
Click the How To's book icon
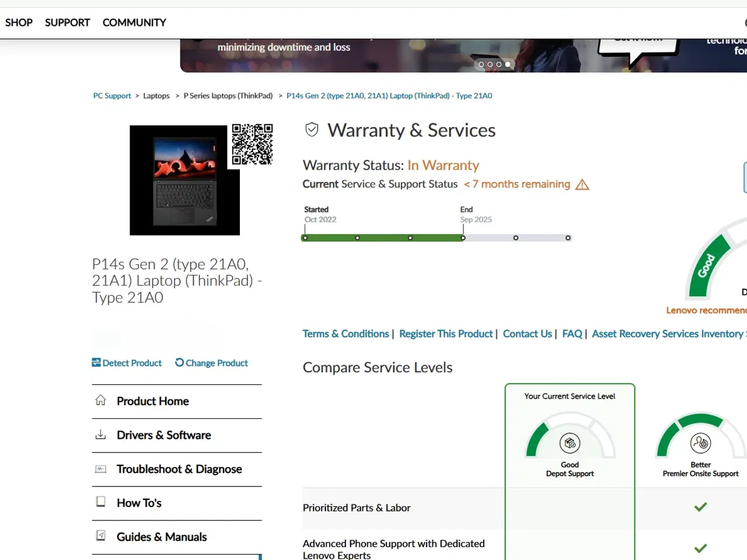[x=100, y=502]
